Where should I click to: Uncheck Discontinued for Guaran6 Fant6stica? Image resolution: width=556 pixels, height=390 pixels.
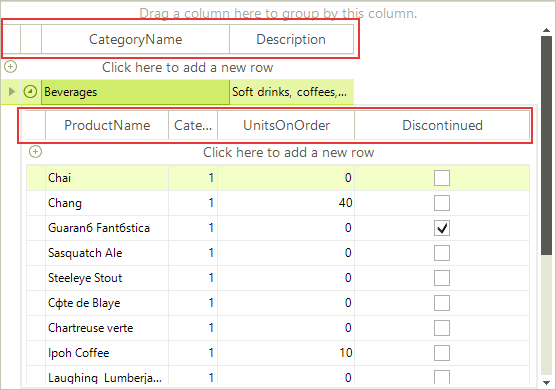[x=442, y=228]
